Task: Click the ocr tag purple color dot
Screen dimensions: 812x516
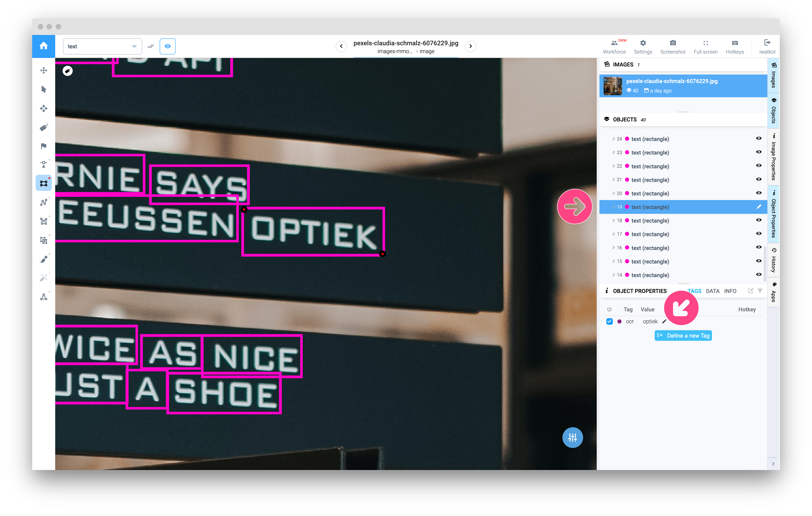Action: coord(619,321)
